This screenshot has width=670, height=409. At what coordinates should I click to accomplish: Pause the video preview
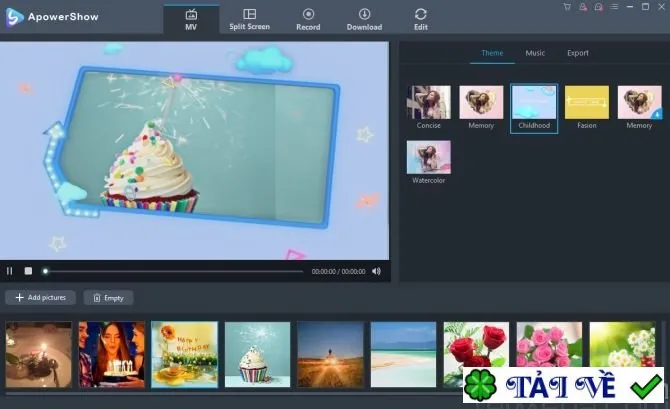coord(9,271)
